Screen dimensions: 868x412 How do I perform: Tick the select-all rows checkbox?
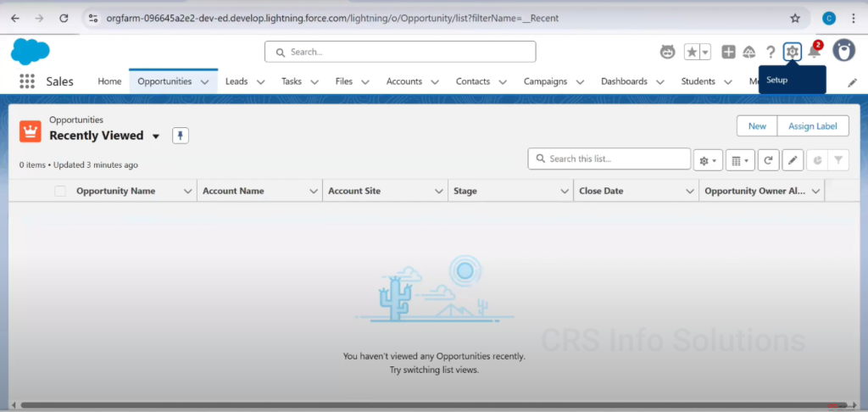pos(60,191)
